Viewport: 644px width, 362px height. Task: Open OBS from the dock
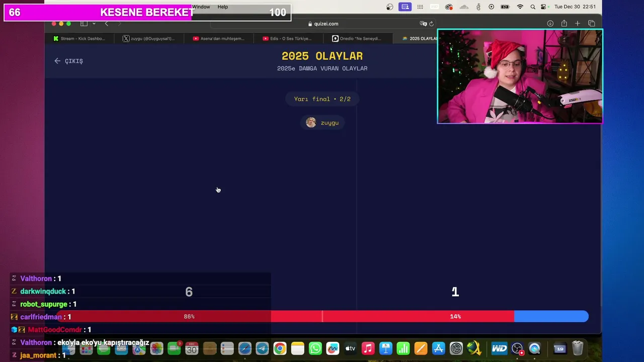pyautogui.click(x=517, y=348)
